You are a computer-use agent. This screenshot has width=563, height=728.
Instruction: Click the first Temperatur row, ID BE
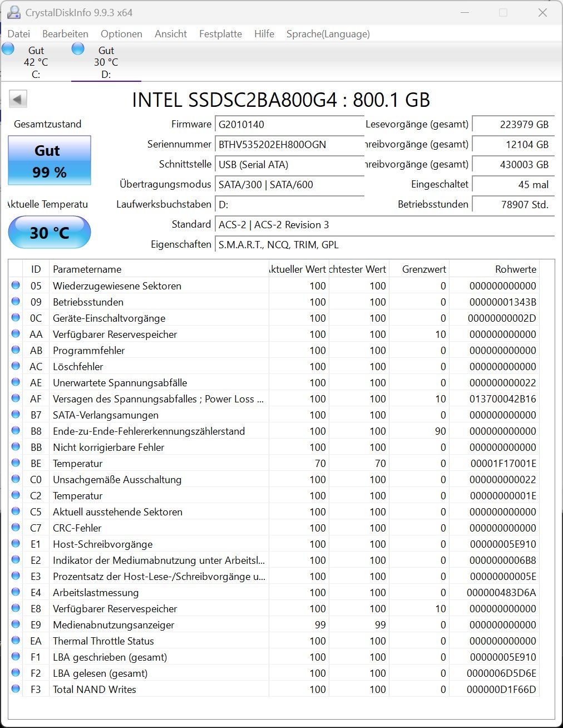tap(274, 463)
